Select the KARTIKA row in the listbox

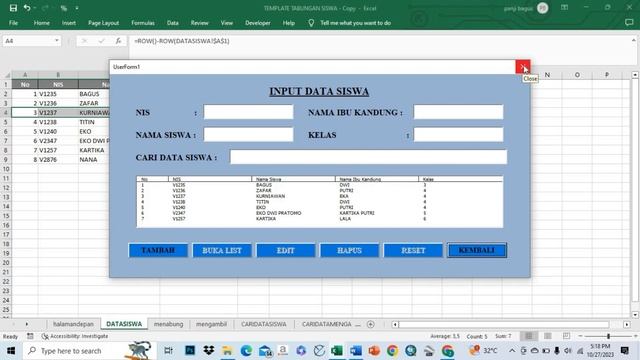click(319, 219)
